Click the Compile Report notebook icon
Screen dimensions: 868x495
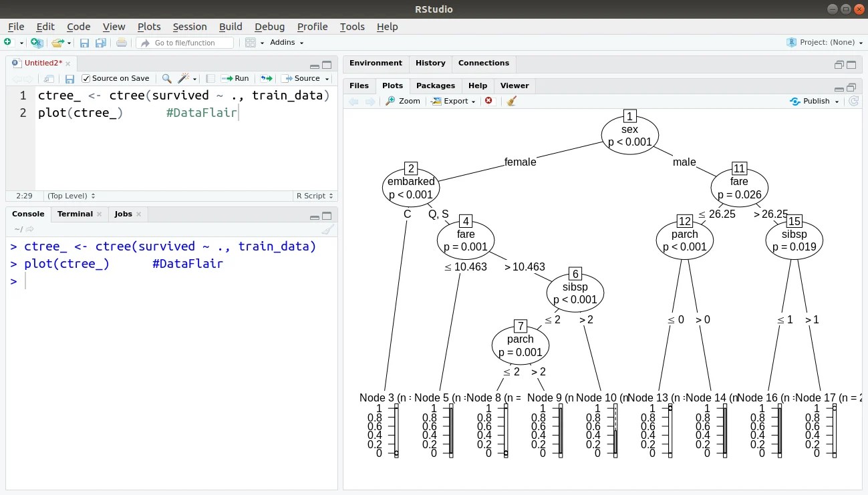210,79
